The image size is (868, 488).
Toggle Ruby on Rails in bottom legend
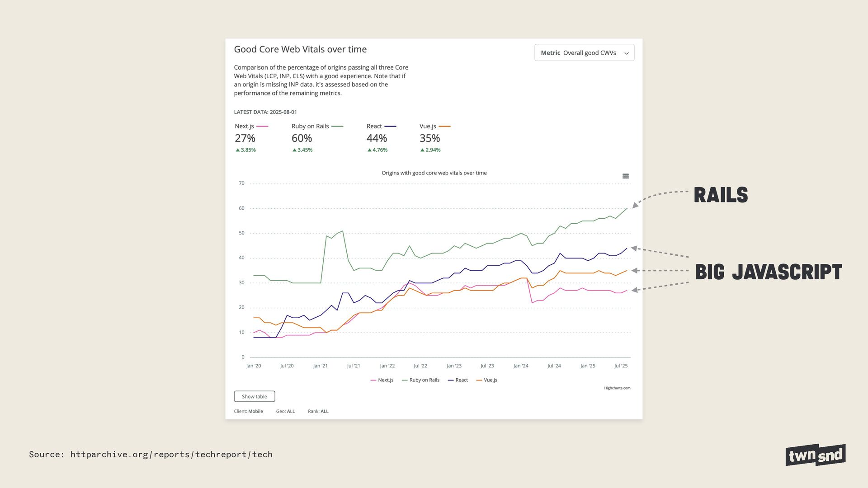pyautogui.click(x=421, y=380)
